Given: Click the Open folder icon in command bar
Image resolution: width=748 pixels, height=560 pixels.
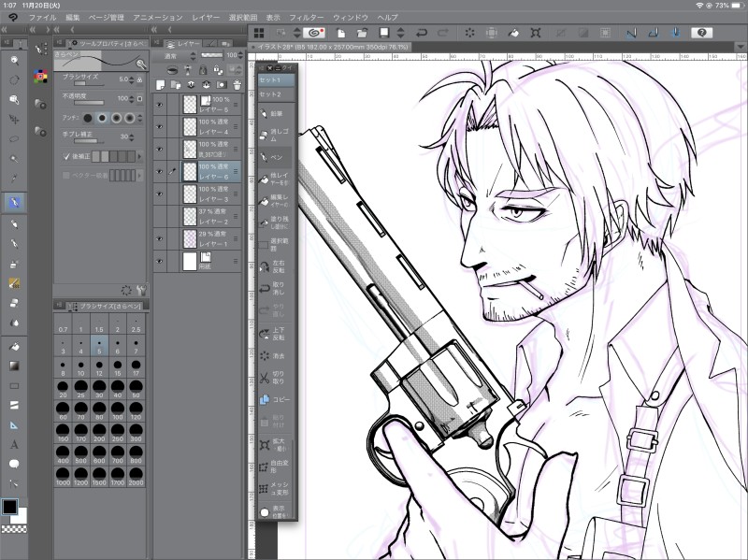Looking at the screenshot, I should click(x=363, y=33).
